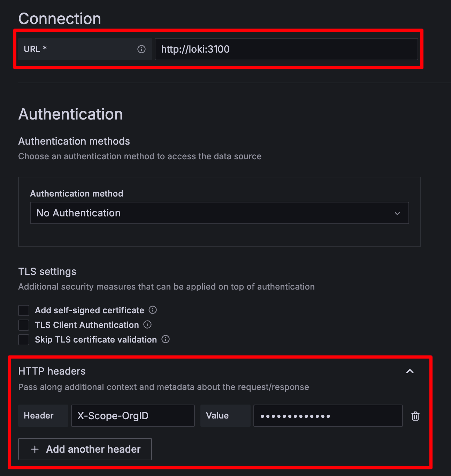Enable Add self-signed certificate checkbox
Screen dimensions: 451x476
[x=24, y=310]
